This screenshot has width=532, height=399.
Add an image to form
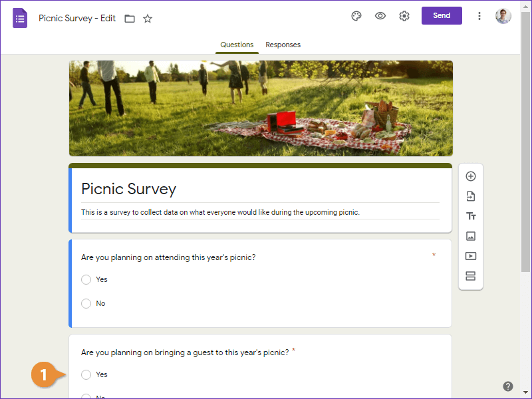471,236
